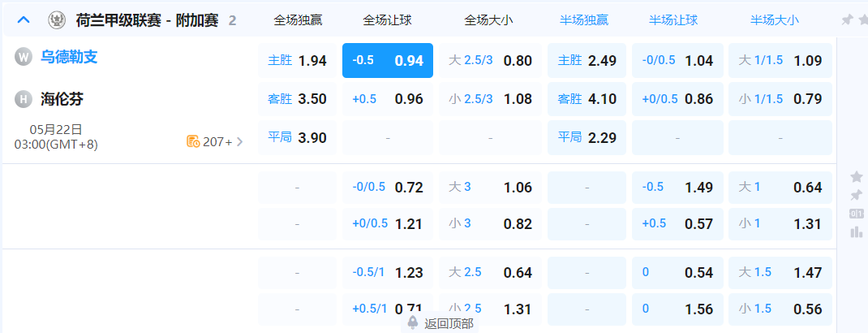
Task: Open 海伦芬 team link
Action: (62, 99)
